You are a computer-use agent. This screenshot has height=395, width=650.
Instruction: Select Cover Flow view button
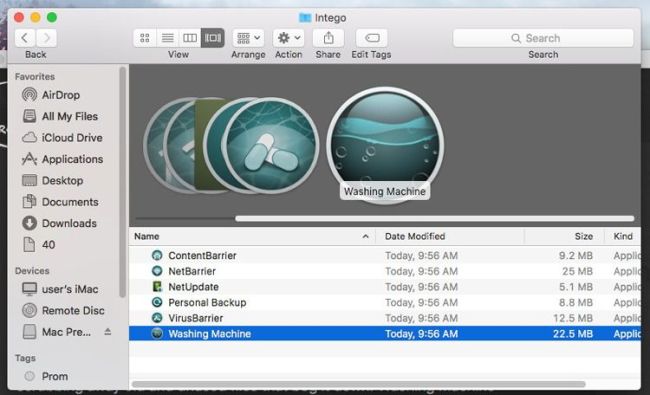[x=213, y=38]
